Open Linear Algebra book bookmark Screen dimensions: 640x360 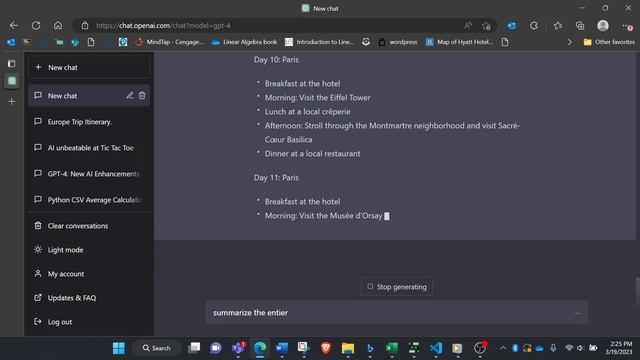tap(244, 42)
